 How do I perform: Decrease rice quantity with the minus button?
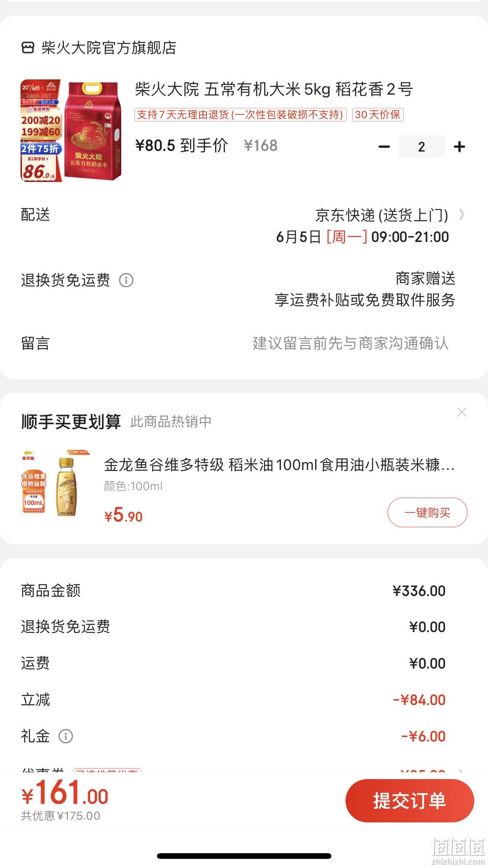384,147
